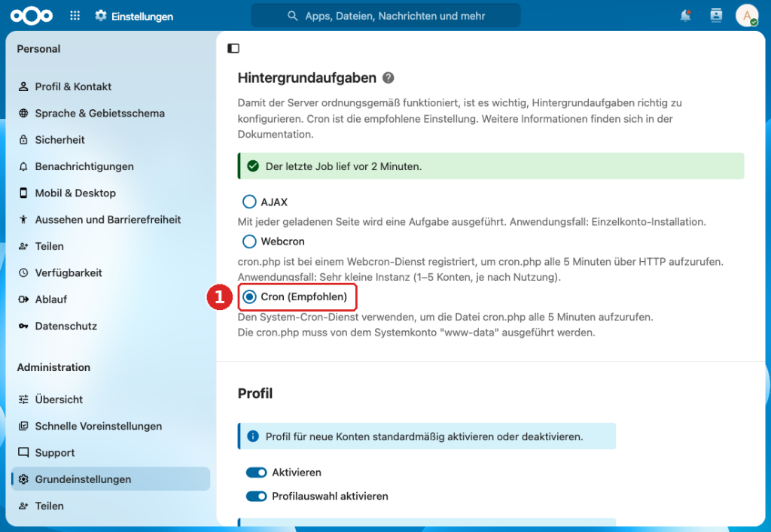771x532 pixels.
Task: Open Verfügbarkeit settings
Action: (x=111, y=272)
